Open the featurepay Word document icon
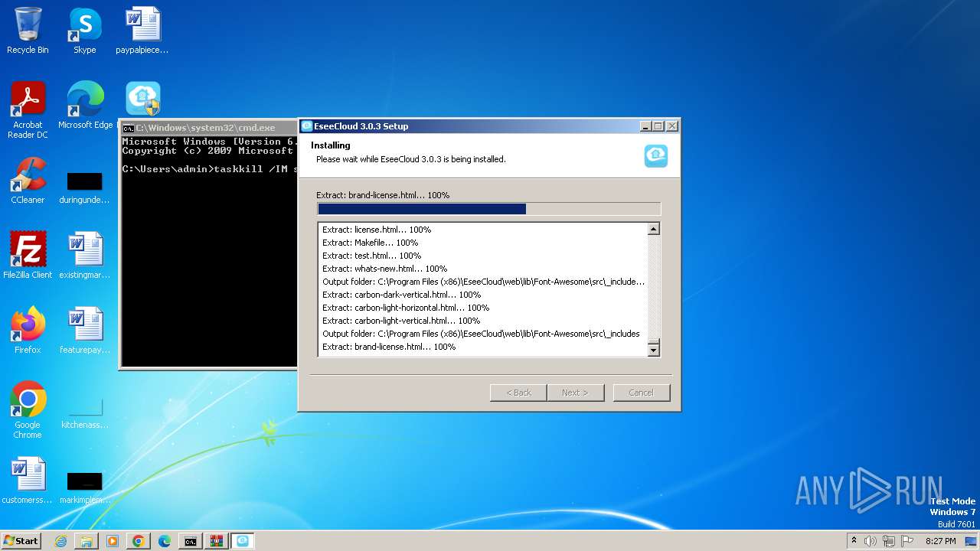The image size is (980, 551). coord(84,331)
